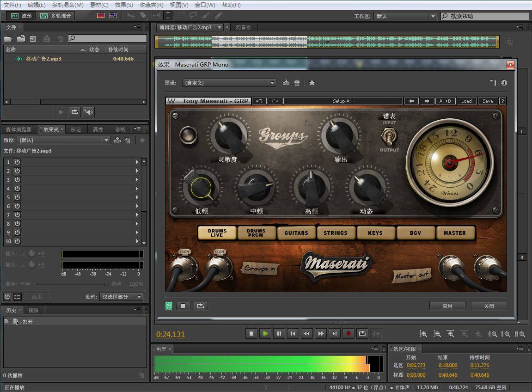
Task: Click the 应用 button in effect dialog
Action: pos(447,306)
